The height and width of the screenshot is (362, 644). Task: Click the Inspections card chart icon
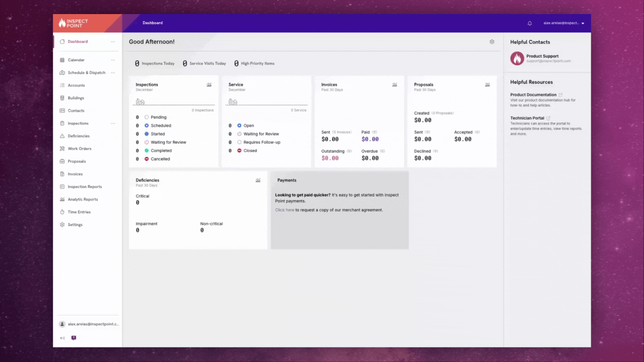[209, 85]
